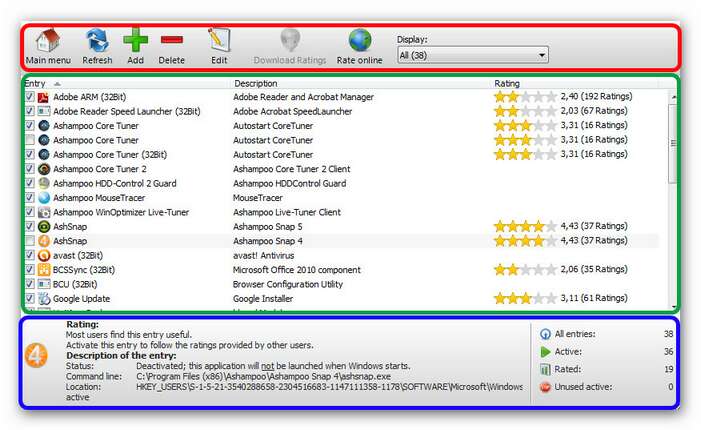Sort by the Description column header
The image size is (701, 430).
point(256,84)
